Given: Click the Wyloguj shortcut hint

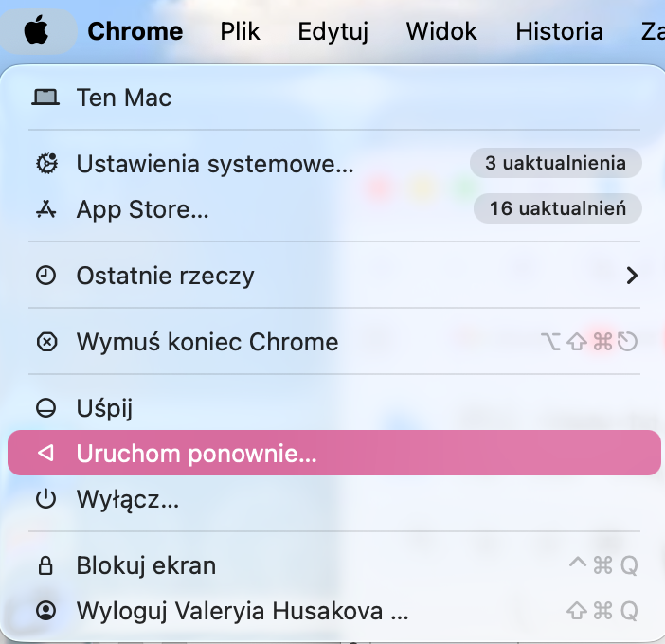Looking at the screenshot, I should [602, 611].
